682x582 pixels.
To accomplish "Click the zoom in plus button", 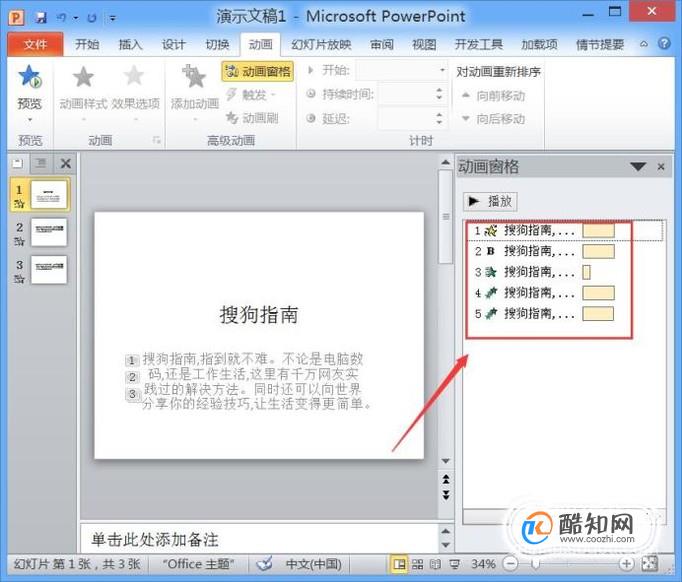I will (x=626, y=564).
